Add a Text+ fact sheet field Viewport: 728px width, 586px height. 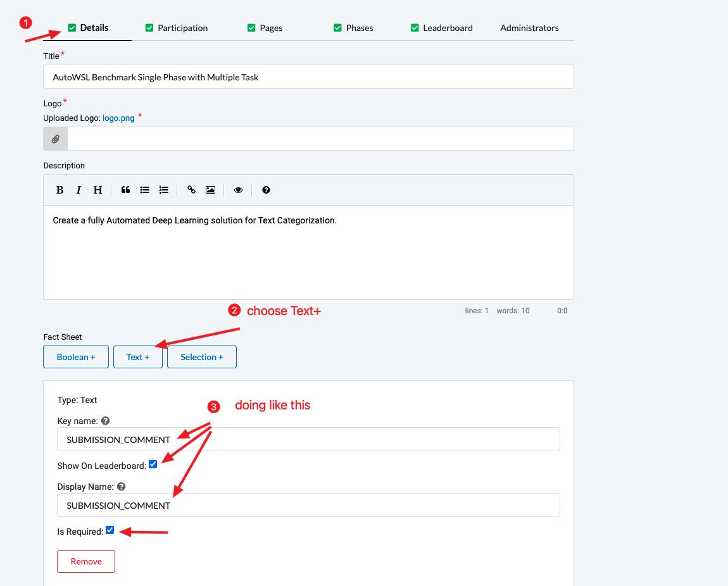click(138, 357)
